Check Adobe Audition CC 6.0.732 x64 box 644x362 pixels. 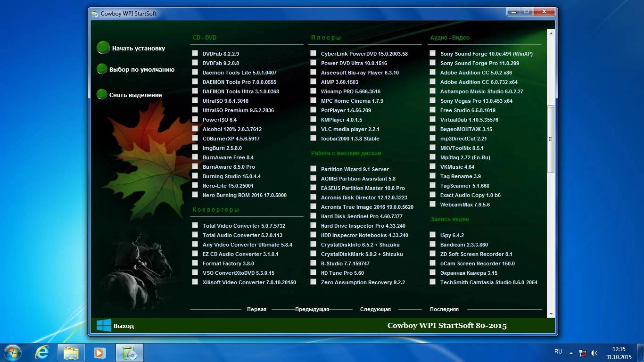click(x=432, y=82)
